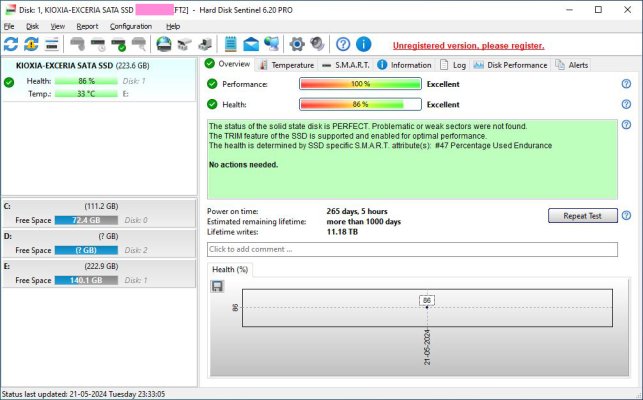
Task: Switch to the S.M.A.R.T. tab
Action: tap(346, 65)
